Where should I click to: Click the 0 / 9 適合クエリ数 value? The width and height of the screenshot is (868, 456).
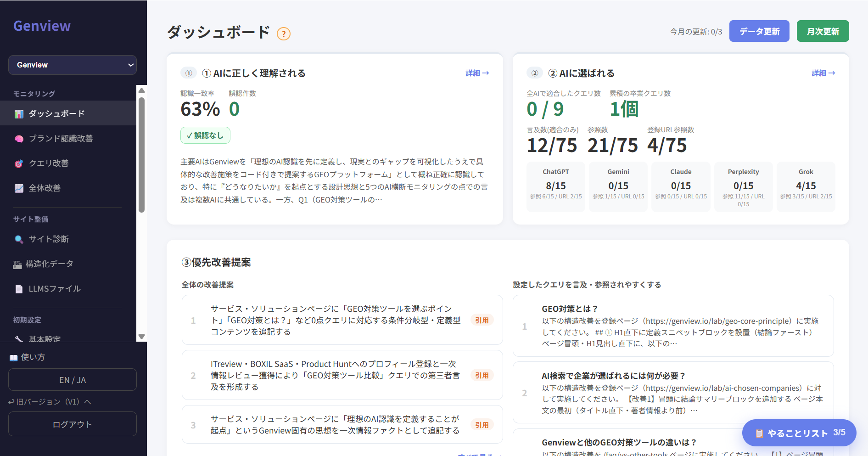click(545, 109)
